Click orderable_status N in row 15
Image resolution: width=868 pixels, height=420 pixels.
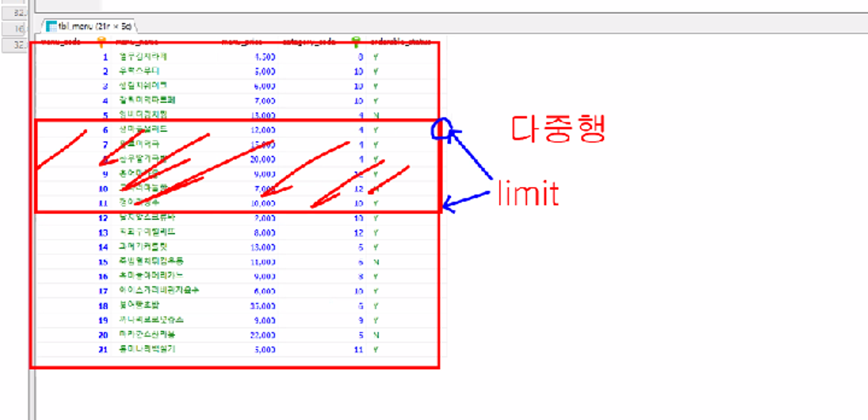(376, 262)
